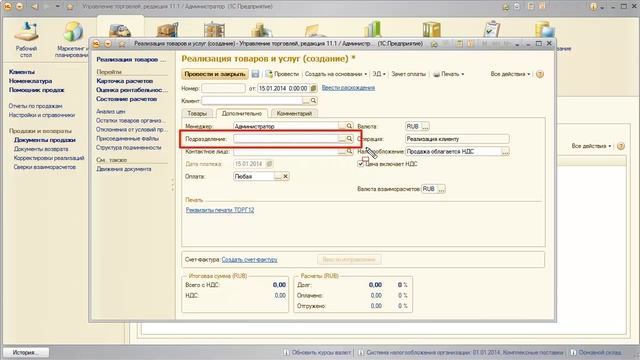Image resolution: width=640 pixels, height=360 pixels.
Task: Switch to the Дополнительно tab
Action: [242, 113]
